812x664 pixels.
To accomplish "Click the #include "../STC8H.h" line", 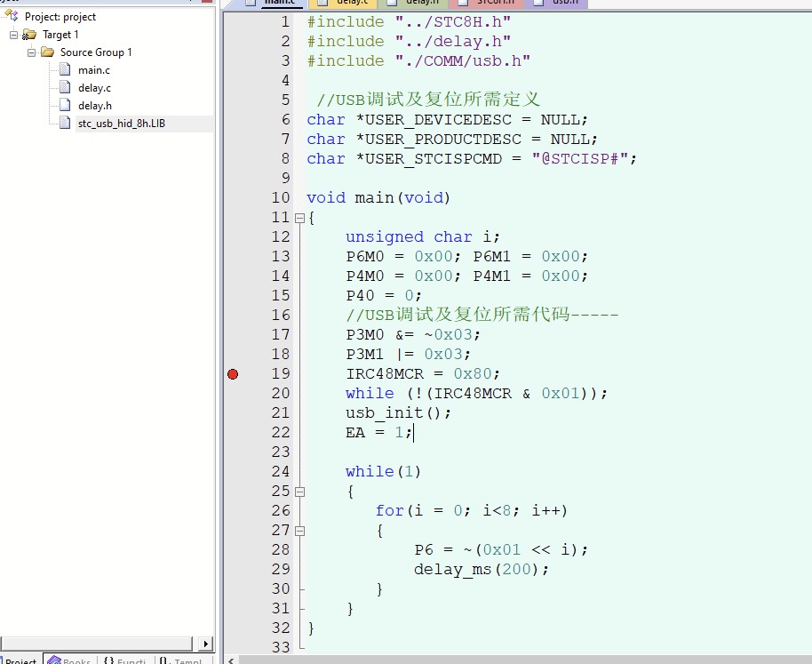I will pos(409,21).
